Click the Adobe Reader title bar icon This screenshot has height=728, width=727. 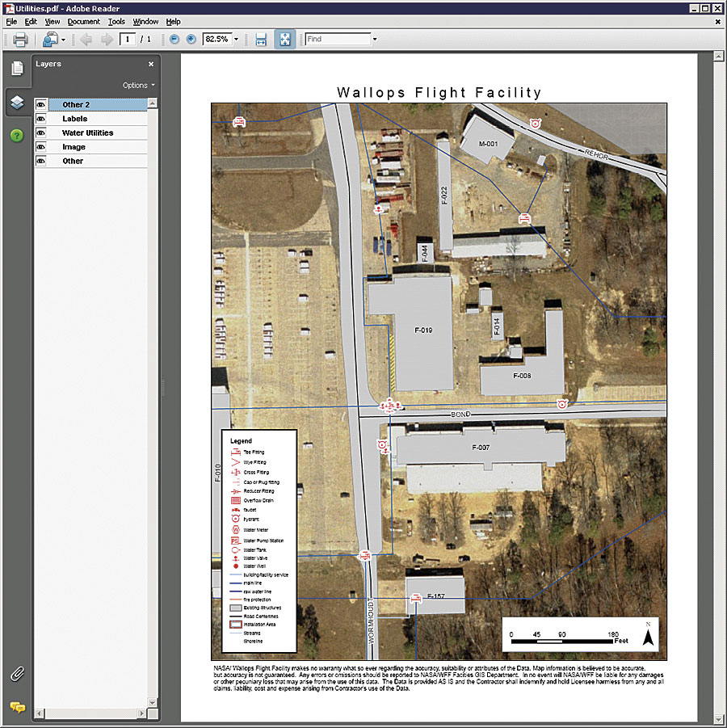(9, 8)
